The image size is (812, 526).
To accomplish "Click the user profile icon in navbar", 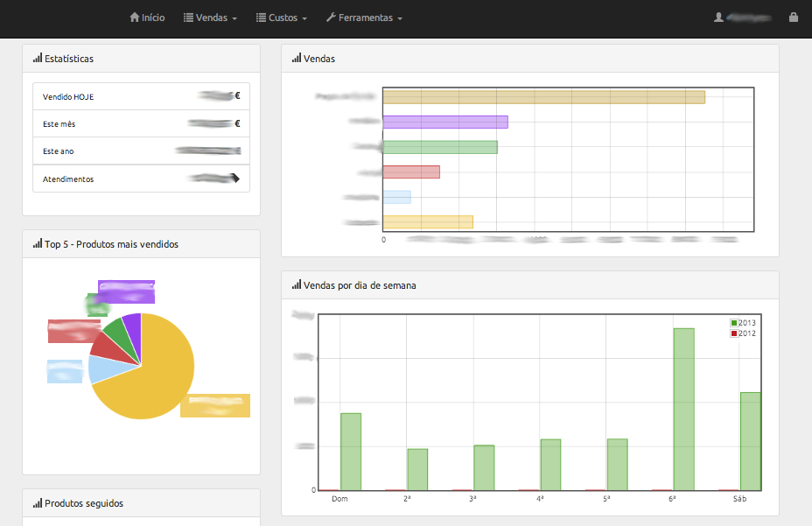I will [x=718, y=18].
